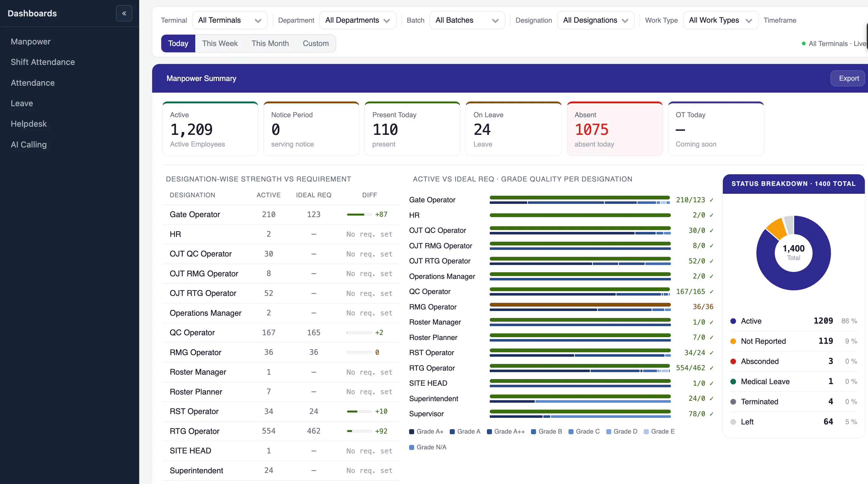This screenshot has height=484, width=868.
Task: Open the Active employees card
Action: click(x=210, y=129)
